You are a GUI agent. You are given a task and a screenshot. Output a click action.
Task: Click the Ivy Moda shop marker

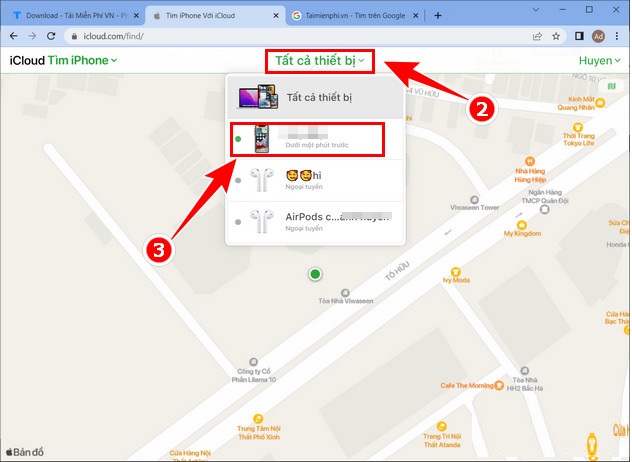pos(455,271)
